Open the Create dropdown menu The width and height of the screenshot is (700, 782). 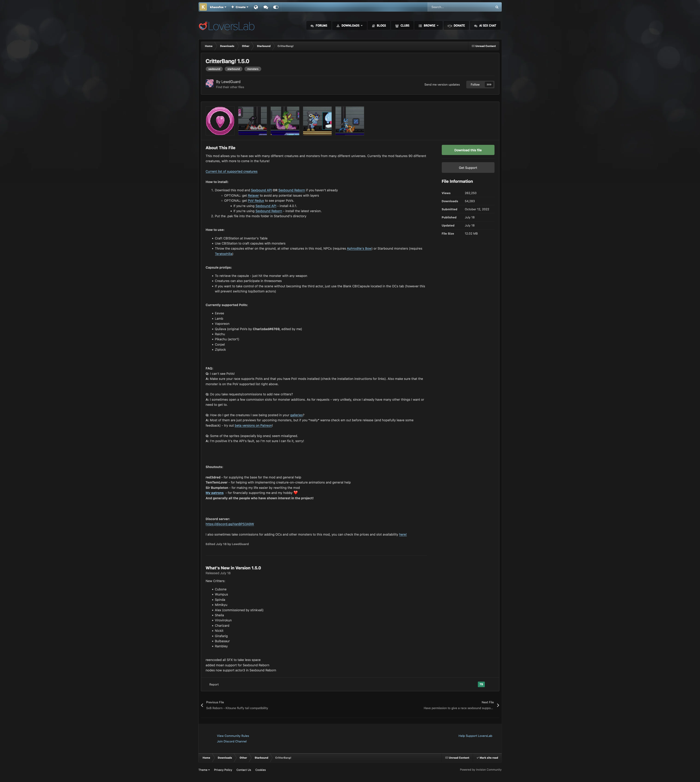tap(240, 7)
